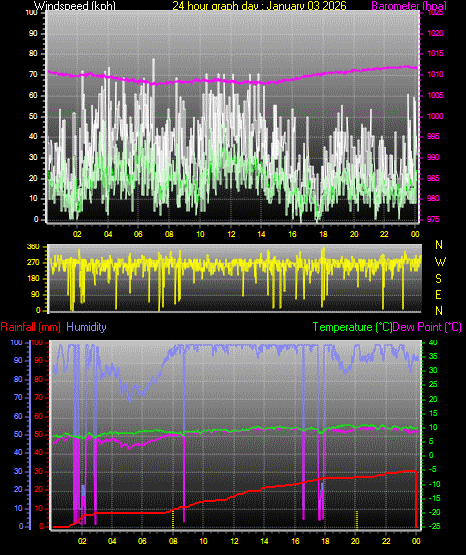466x555 pixels.
Task: Click the 20 hour tick under rainfall graph
Action: pos(355,541)
